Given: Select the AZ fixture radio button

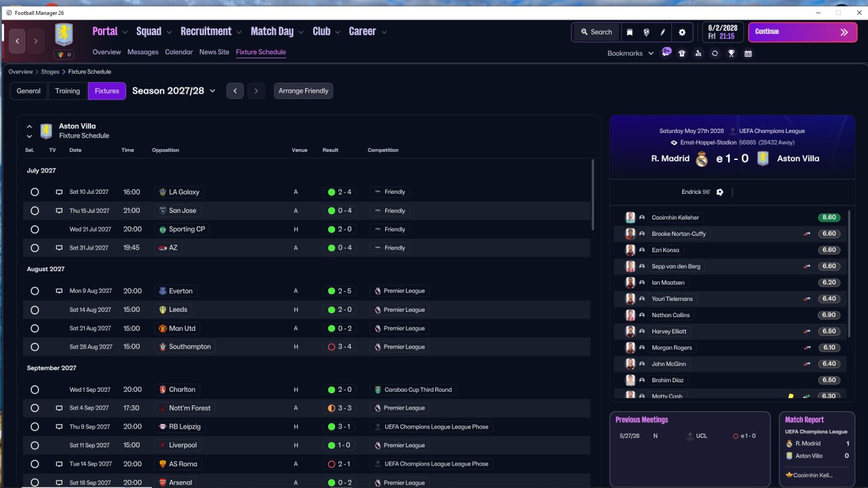Looking at the screenshot, I should pyautogui.click(x=35, y=248).
